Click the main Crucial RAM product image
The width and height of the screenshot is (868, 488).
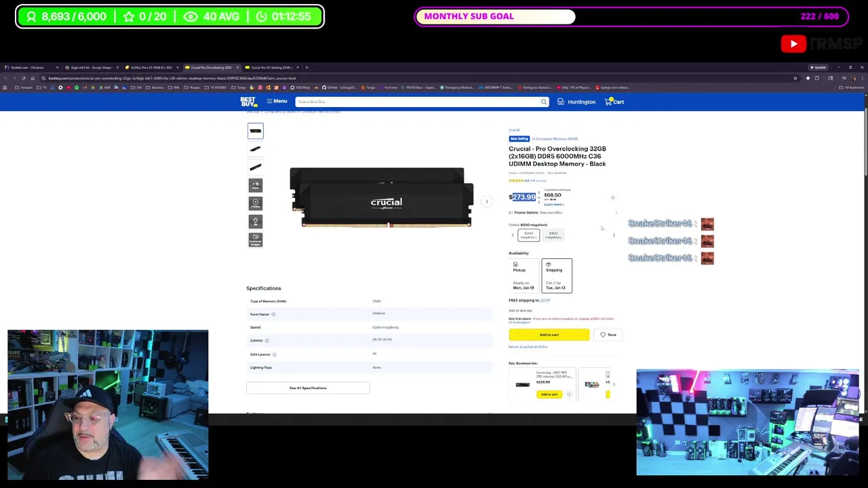click(x=380, y=197)
